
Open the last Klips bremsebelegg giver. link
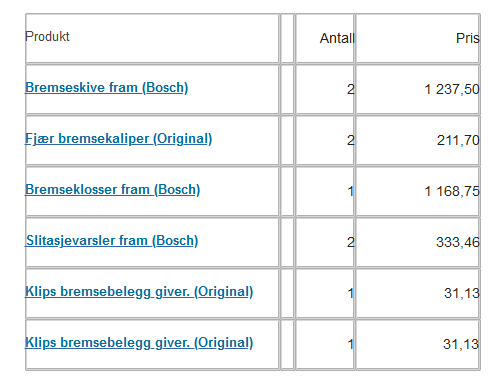pyautogui.click(x=139, y=343)
